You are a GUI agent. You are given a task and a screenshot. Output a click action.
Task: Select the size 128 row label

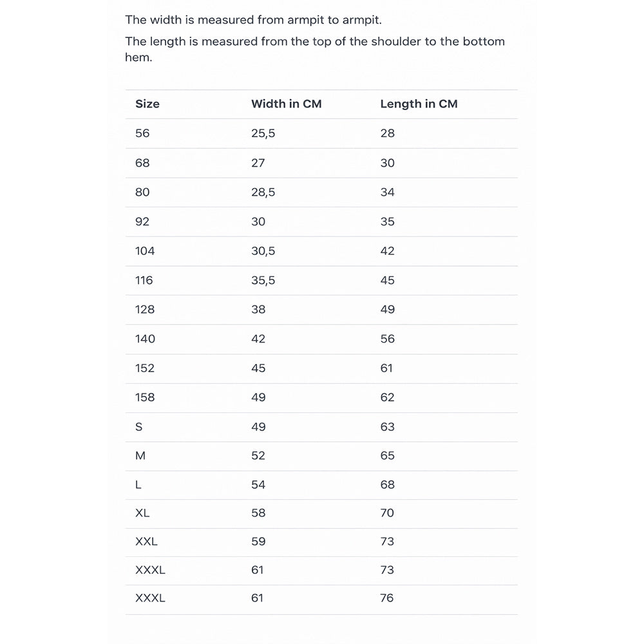pyautogui.click(x=145, y=309)
